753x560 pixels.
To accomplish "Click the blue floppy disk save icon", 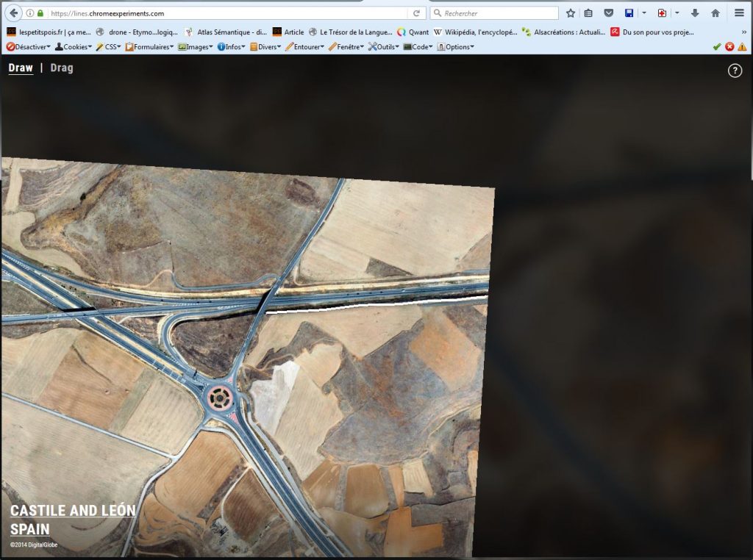I will (629, 13).
